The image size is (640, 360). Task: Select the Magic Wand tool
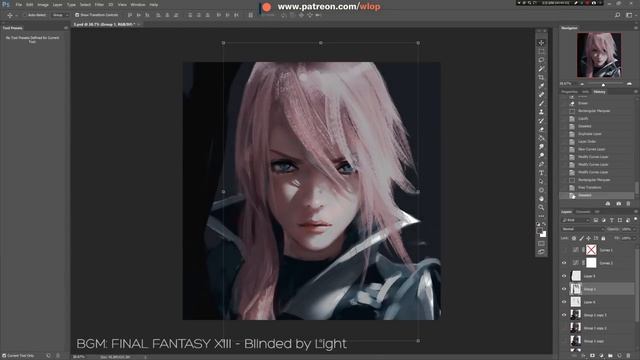(541, 69)
